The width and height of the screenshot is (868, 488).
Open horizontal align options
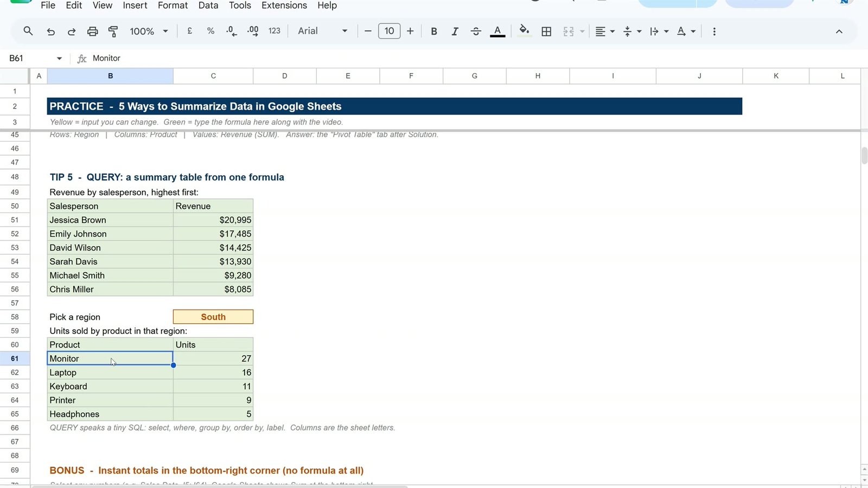click(604, 31)
